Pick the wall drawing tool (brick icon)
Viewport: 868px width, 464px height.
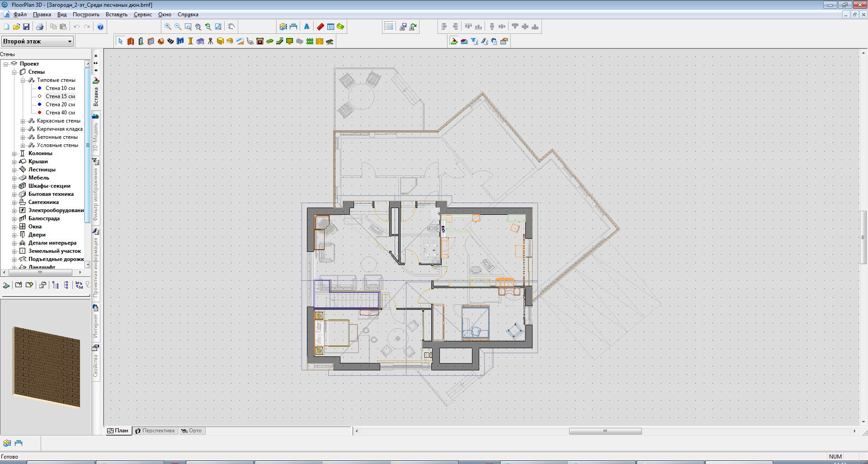click(x=131, y=41)
